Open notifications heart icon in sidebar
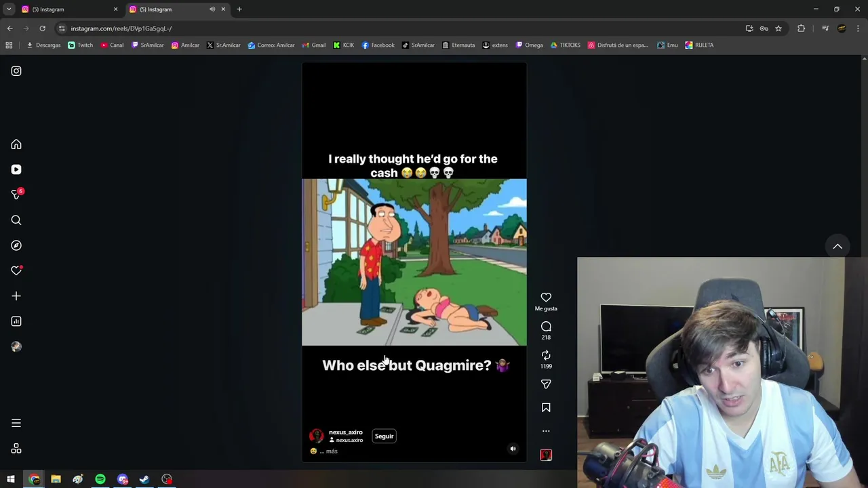This screenshot has height=488, width=868. point(17,270)
